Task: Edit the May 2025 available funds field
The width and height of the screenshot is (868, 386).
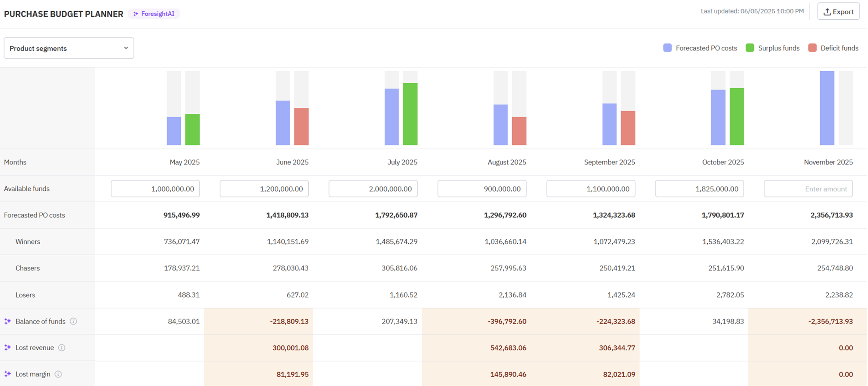Action: coord(155,189)
